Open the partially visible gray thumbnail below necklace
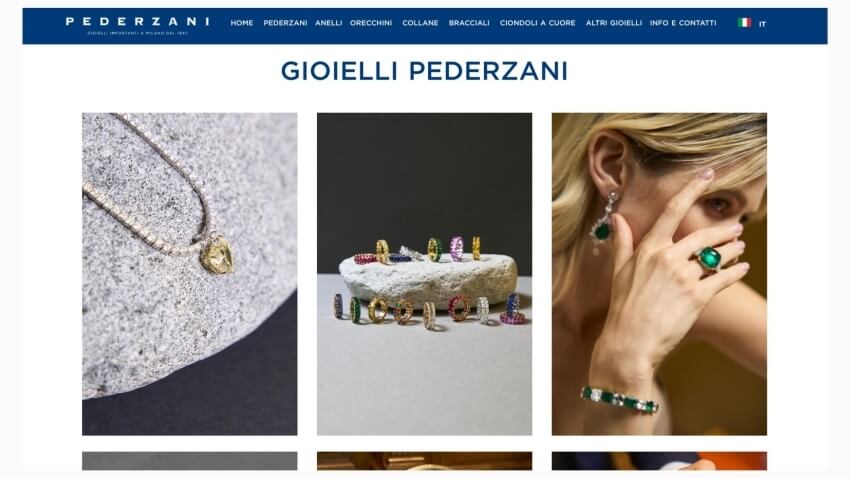The width and height of the screenshot is (850, 478). tap(190, 461)
